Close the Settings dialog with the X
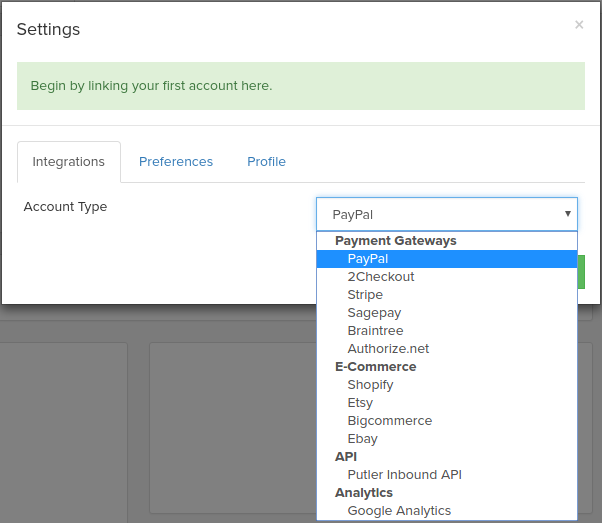The height and width of the screenshot is (523, 602). [x=579, y=25]
